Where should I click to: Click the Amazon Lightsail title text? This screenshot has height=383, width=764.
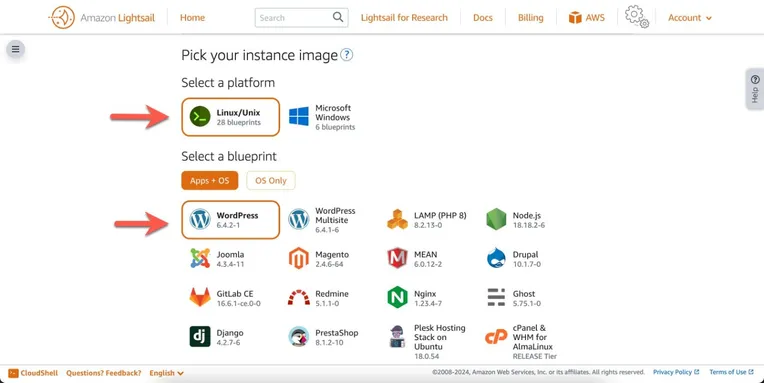117,18
